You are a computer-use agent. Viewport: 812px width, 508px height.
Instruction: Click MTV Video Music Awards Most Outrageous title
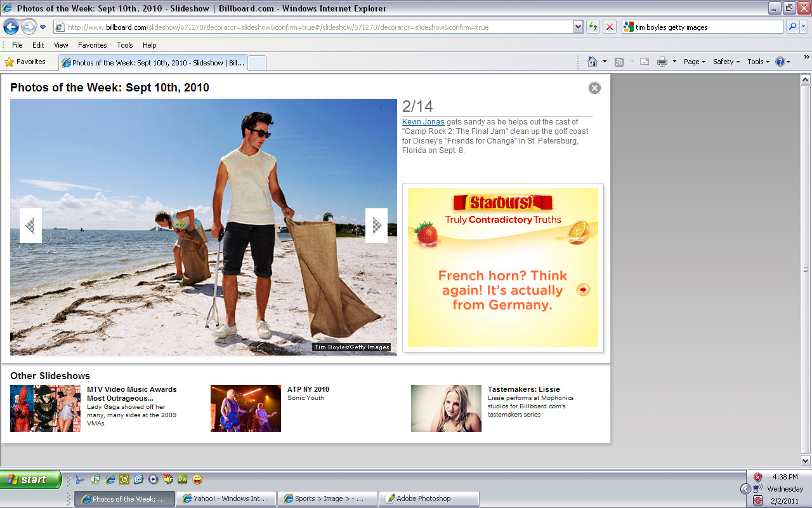(x=132, y=394)
